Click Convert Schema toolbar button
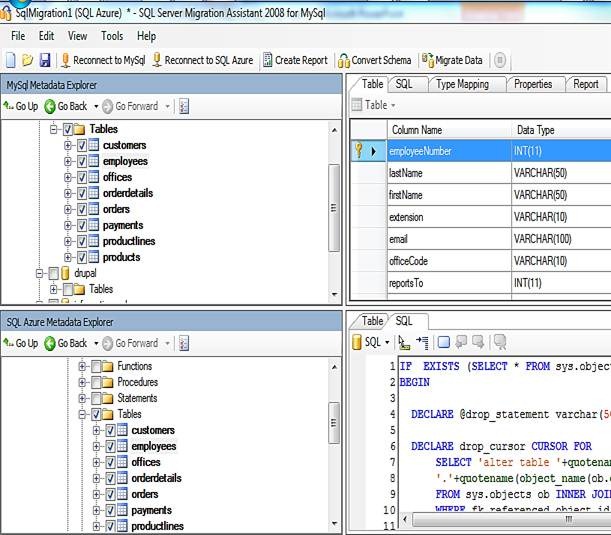Viewport: 611px width, 535px height. (375, 60)
